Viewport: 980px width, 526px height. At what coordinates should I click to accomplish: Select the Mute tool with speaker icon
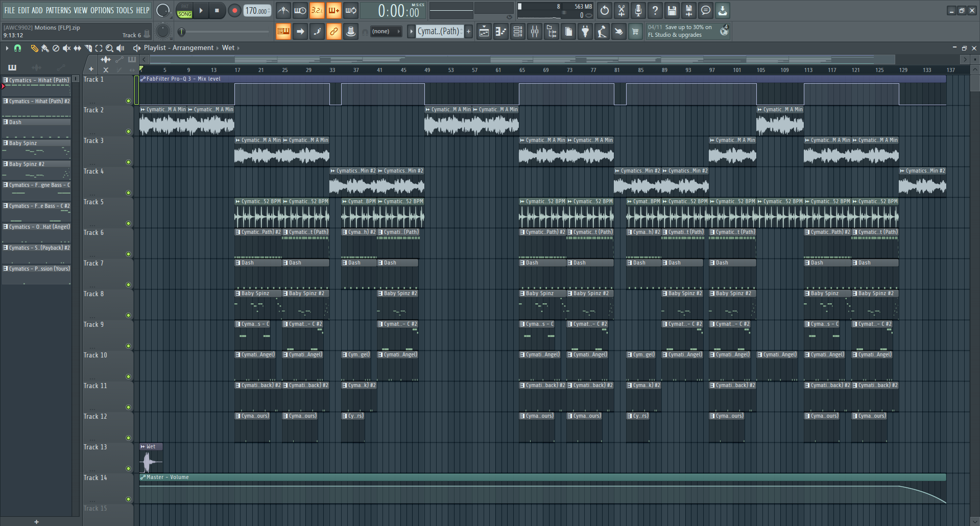pos(66,48)
